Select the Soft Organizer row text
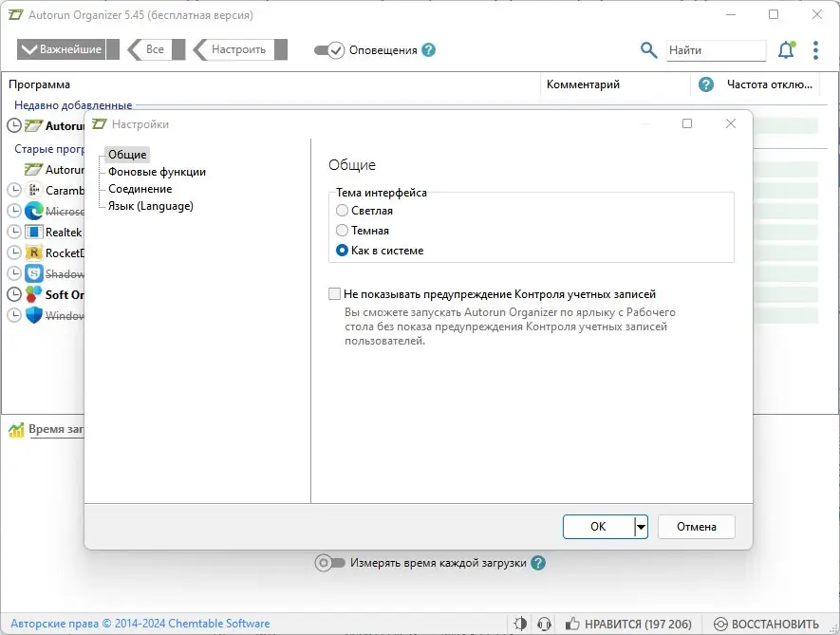 pyautogui.click(x=65, y=295)
